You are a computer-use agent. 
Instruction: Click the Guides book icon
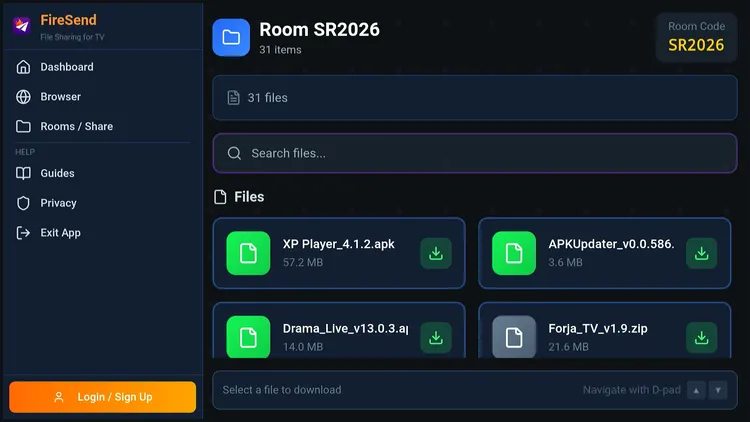[x=23, y=173]
